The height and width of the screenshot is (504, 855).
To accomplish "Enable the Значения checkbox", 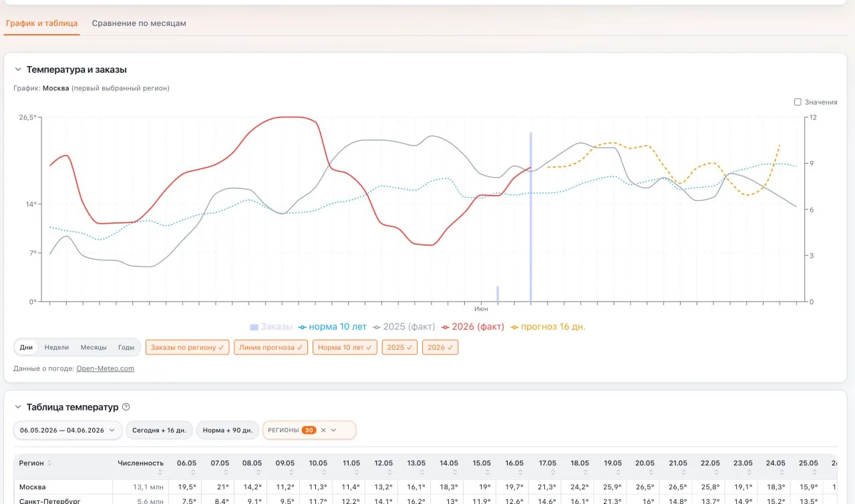I will coord(798,102).
